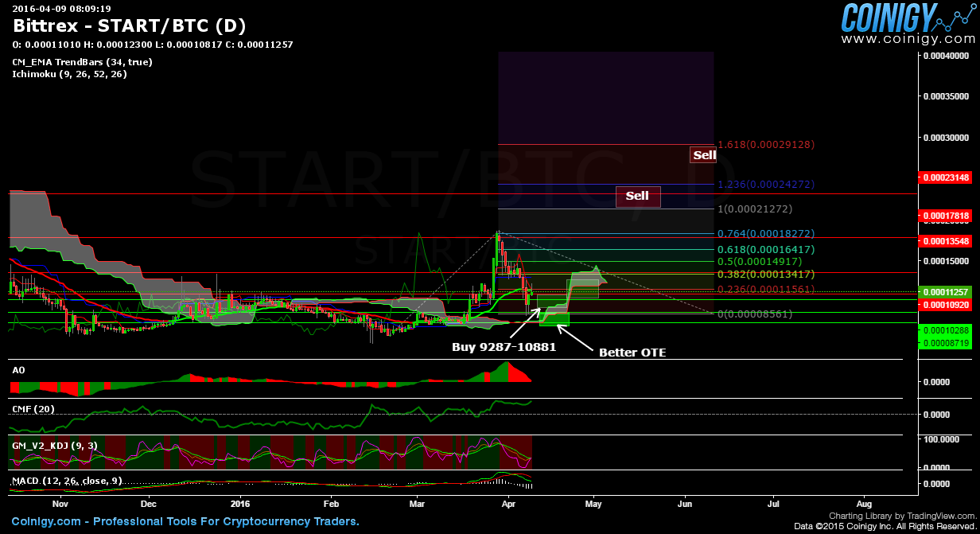Click the 100.0000 scale value in KDJ pane
This screenshot has width=980, height=534.
941,439
